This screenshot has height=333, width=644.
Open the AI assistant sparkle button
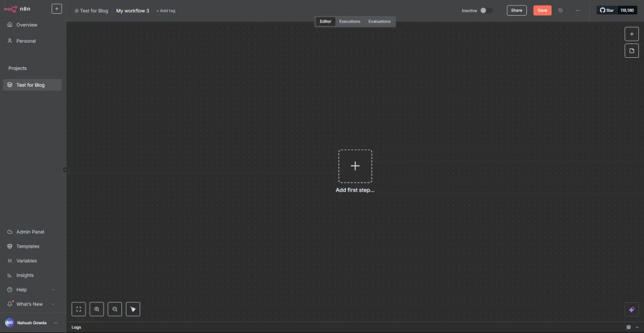click(x=631, y=310)
